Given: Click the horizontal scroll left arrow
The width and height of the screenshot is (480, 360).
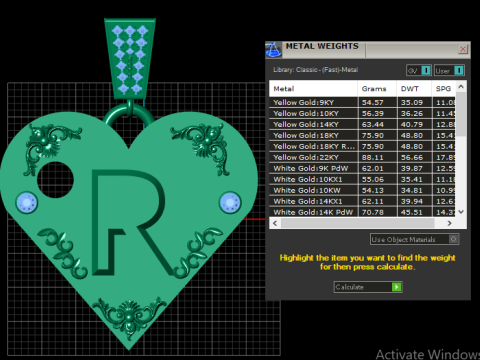Looking at the screenshot, I should [x=275, y=223].
